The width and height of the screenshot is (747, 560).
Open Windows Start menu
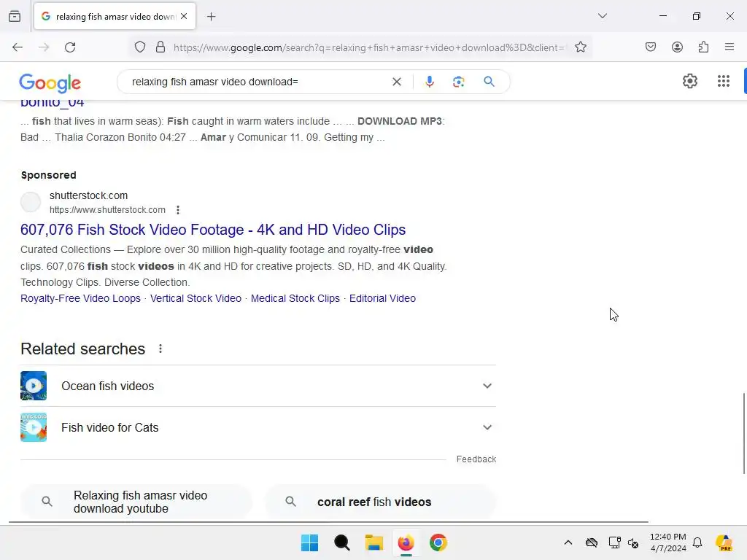(x=309, y=542)
